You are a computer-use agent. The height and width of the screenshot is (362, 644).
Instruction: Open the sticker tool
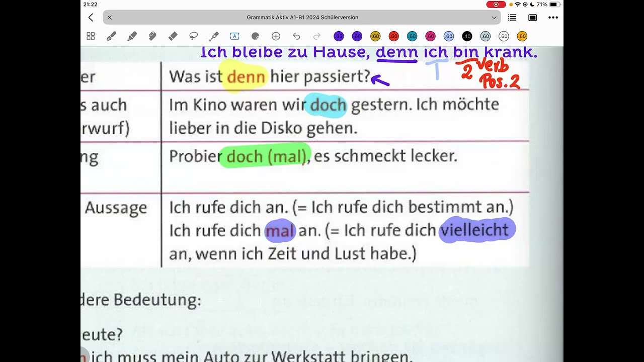pyautogui.click(x=255, y=36)
